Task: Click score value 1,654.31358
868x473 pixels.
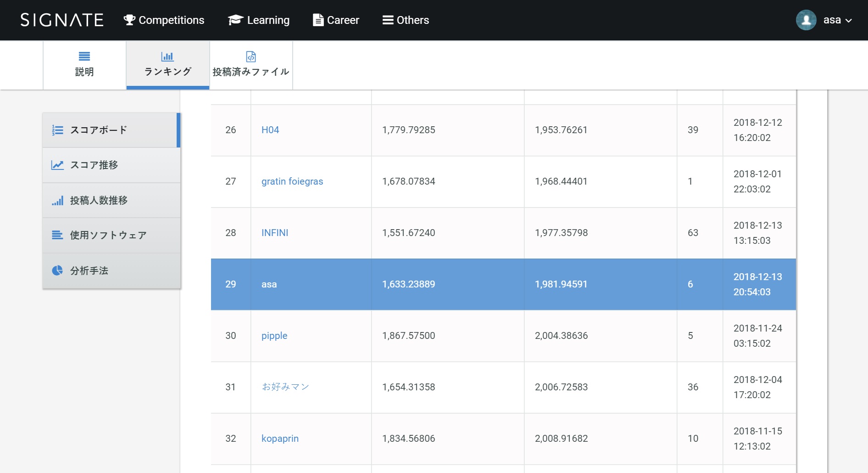Action: point(409,387)
